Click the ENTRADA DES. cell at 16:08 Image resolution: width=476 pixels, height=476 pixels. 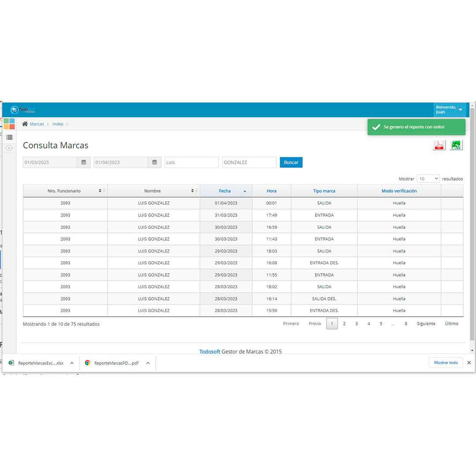324,263
